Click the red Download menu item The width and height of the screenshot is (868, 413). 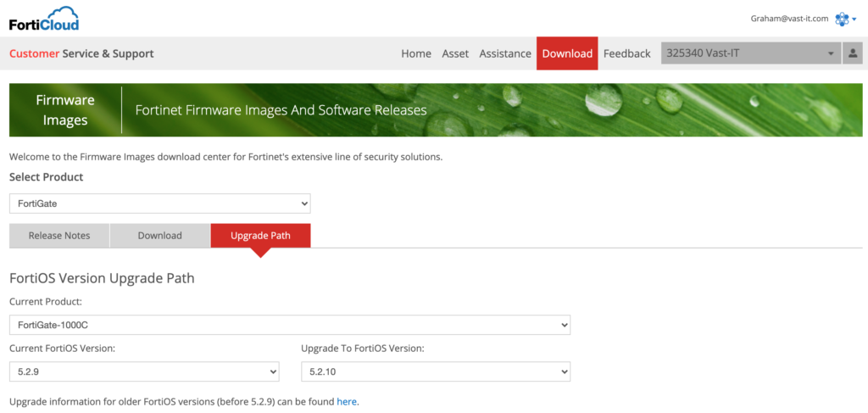567,53
